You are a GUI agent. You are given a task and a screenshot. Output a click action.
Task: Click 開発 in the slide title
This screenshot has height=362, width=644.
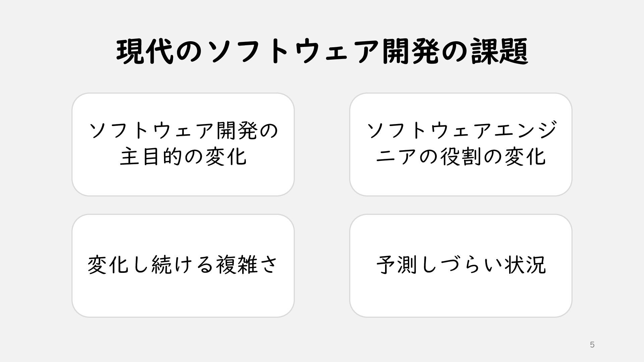(411, 52)
